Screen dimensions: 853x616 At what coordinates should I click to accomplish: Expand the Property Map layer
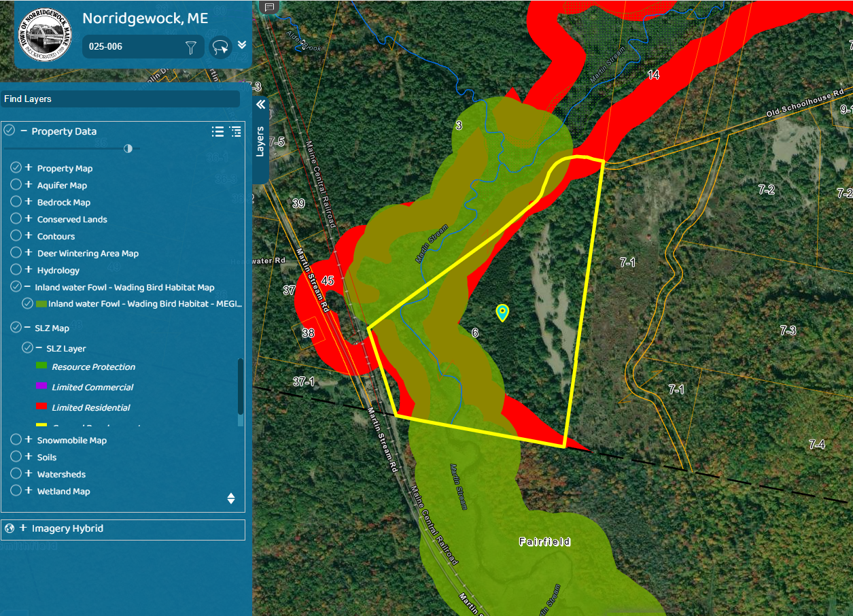coord(29,167)
